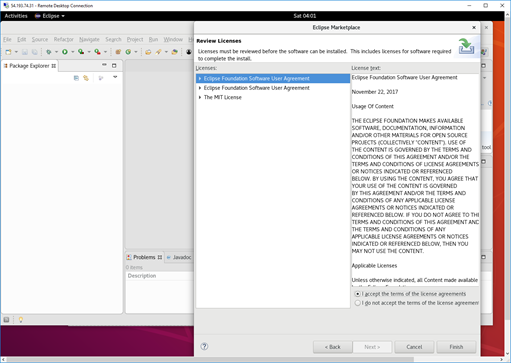Open the New Java Class dropdown arrow
511x363 pixels.
pyautogui.click(x=136, y=52)
